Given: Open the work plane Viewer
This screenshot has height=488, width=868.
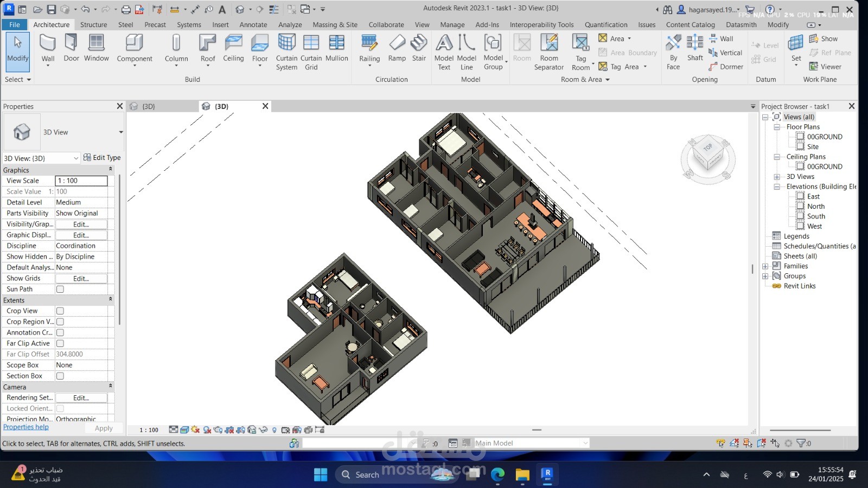Looking at the screenshot, I should [825, 67].
